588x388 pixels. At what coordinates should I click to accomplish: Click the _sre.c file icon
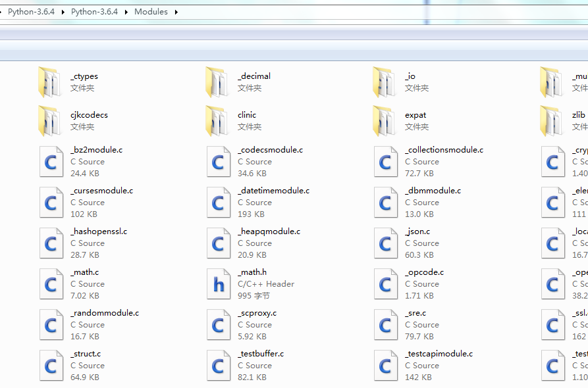pos(386,325)
